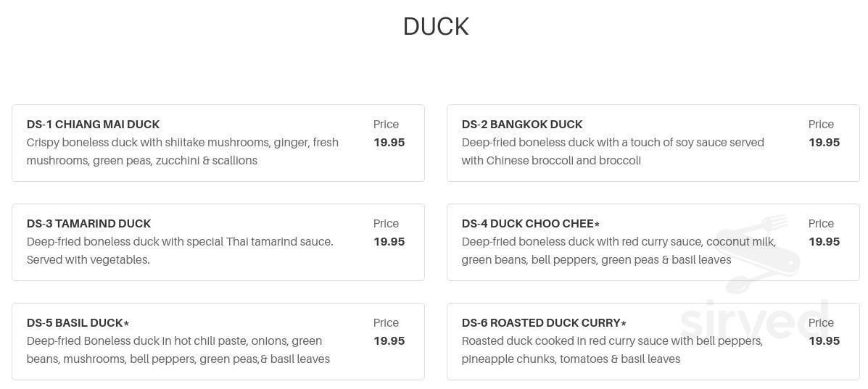Click the 19.95 price for Basil Duck

click(389, 341)
